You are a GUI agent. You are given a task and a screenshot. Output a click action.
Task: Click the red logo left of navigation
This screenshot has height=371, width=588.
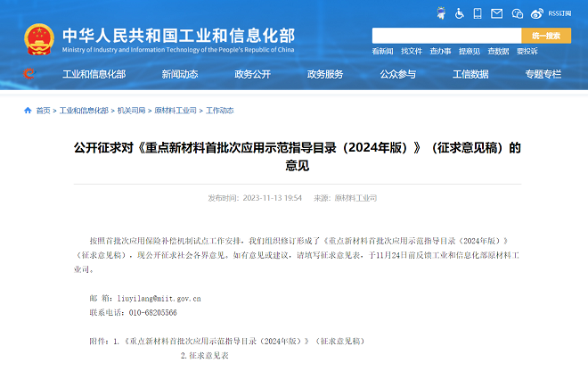click(x=29, y=74)
